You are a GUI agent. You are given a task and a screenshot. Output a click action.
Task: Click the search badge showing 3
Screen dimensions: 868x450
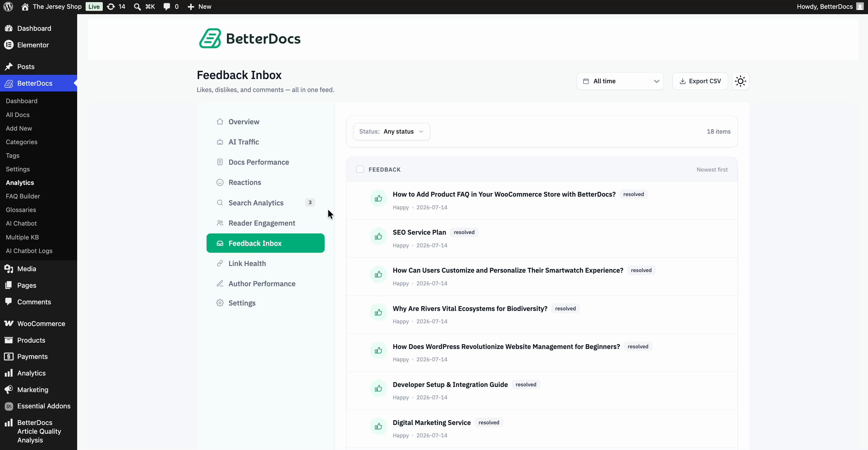310,203
